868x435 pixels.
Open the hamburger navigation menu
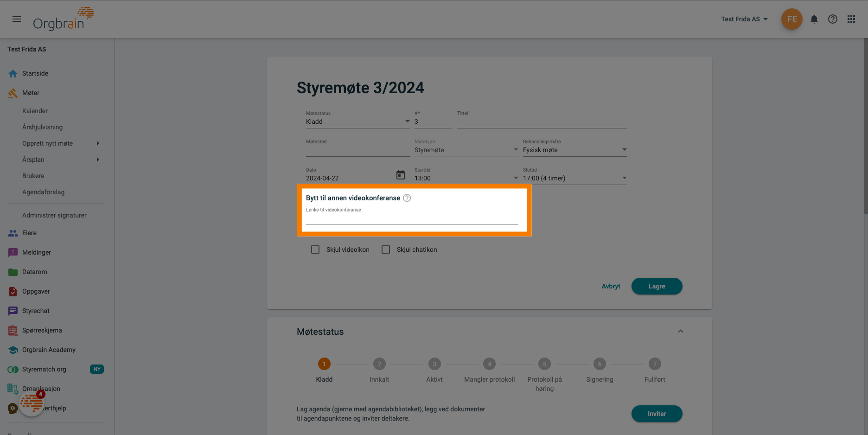17,19
